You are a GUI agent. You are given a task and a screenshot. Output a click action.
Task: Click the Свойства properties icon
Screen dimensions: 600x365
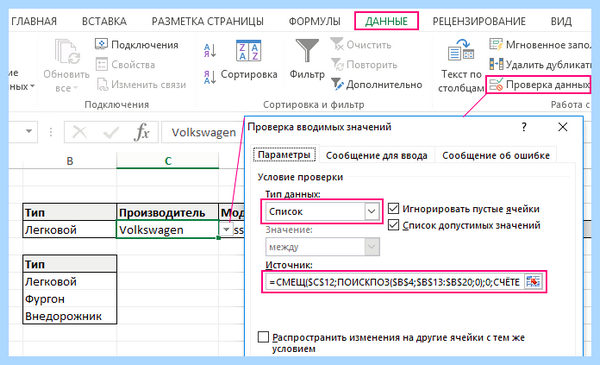tap(101, 64)
